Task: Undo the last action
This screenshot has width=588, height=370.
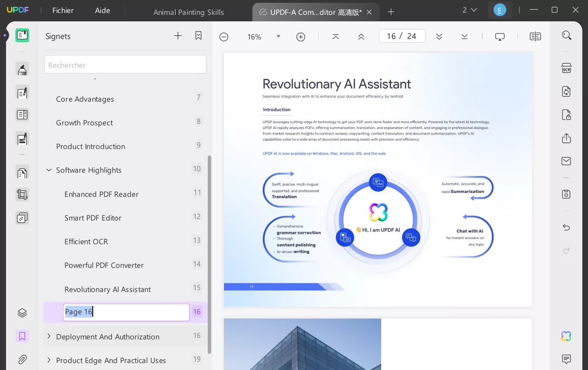Action: (x=566, y=227)
